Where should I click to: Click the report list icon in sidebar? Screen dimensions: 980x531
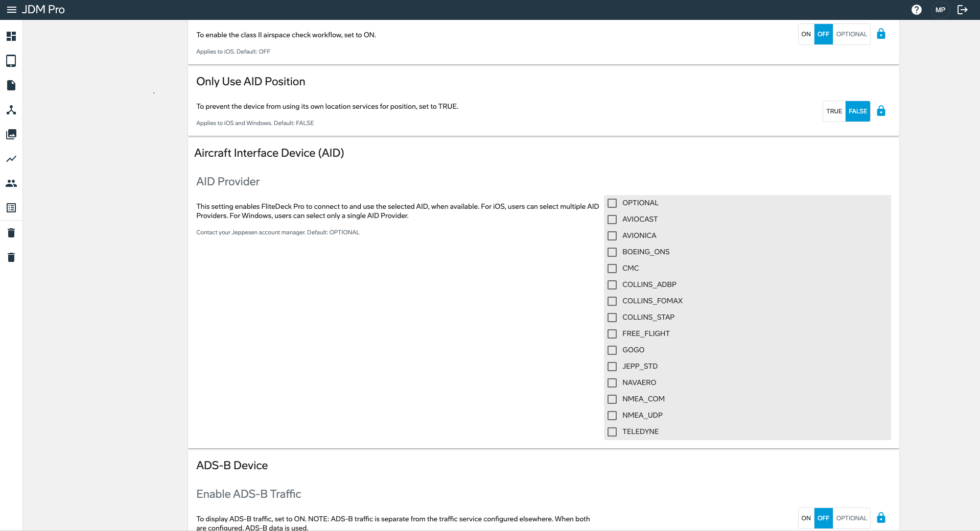point(11,208)
